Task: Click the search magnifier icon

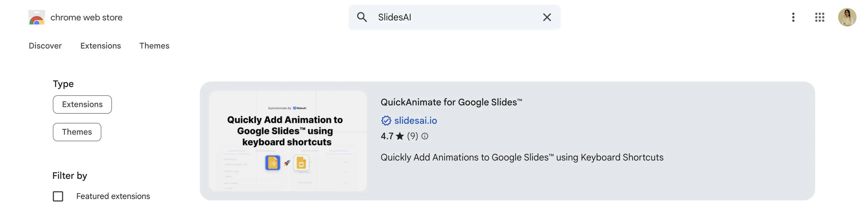Action: [x=362, y=17]
